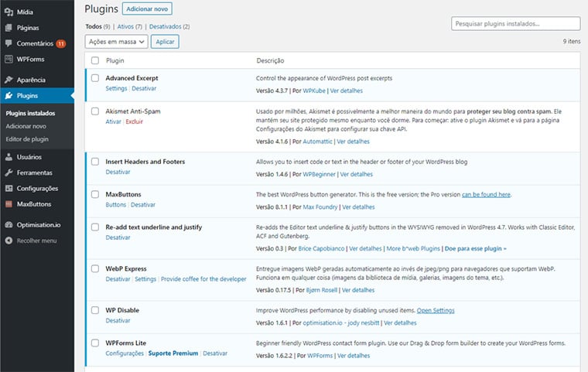This screenshot has width=588, height=372.
Task: Check the Re-add text underline and justify checkbox
Action: [95, 227]
